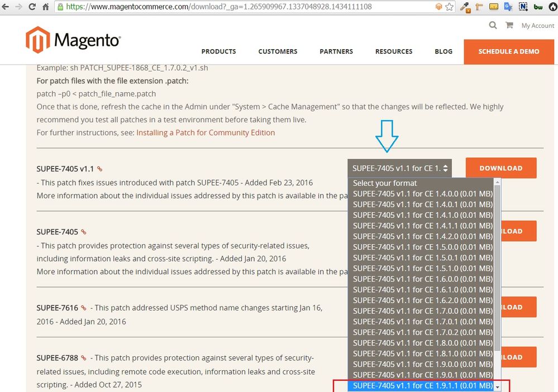Select SUPEE-7405 v1.1 for CE 1.4.1.0
Viewport: 558px width, 392px height.
421,215
